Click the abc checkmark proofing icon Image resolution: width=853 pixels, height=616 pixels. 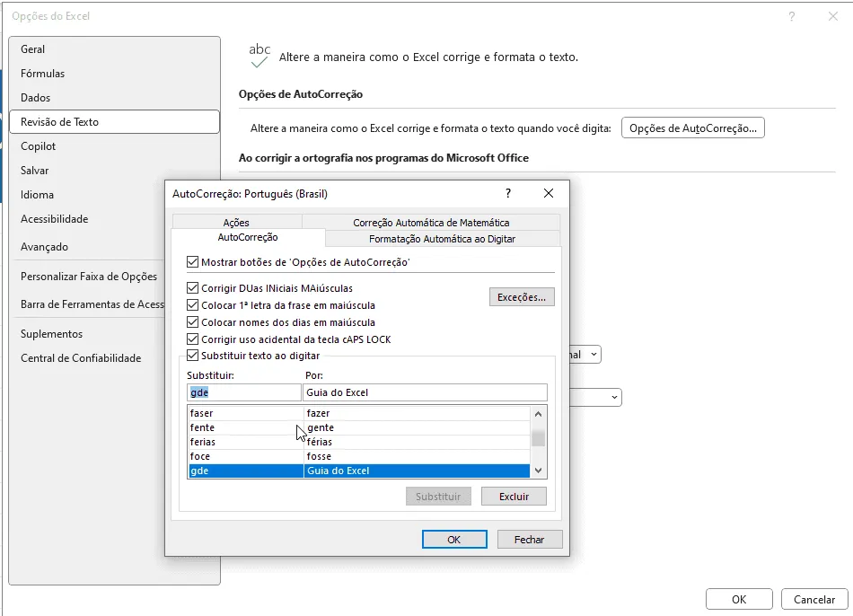coord(259,56)
